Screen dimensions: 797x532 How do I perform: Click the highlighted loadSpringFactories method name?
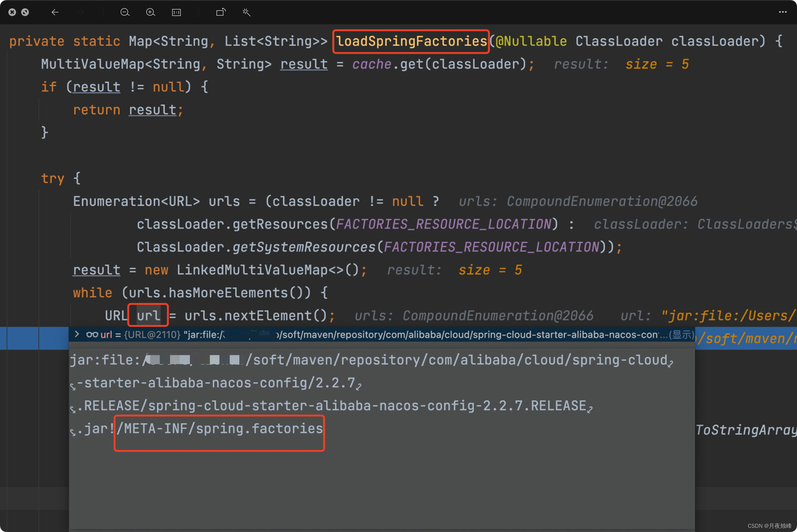(x=411, y=41)
